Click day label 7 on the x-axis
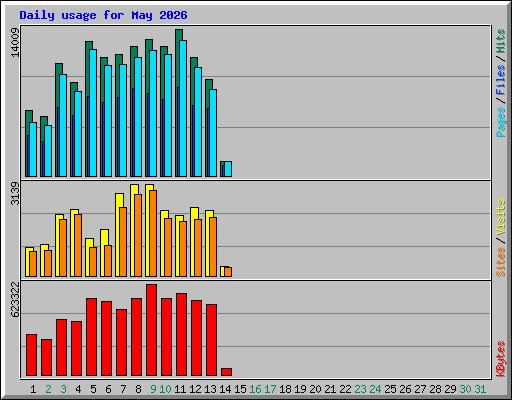Screen dimensions: 512x400 (x=123, y=389)
